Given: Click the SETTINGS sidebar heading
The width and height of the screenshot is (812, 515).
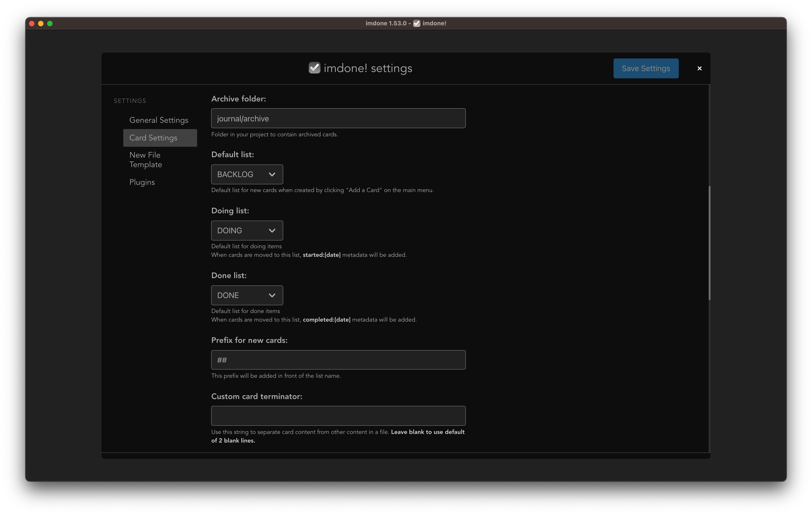Looking at the screenshot, I should (x=130, y=101).
